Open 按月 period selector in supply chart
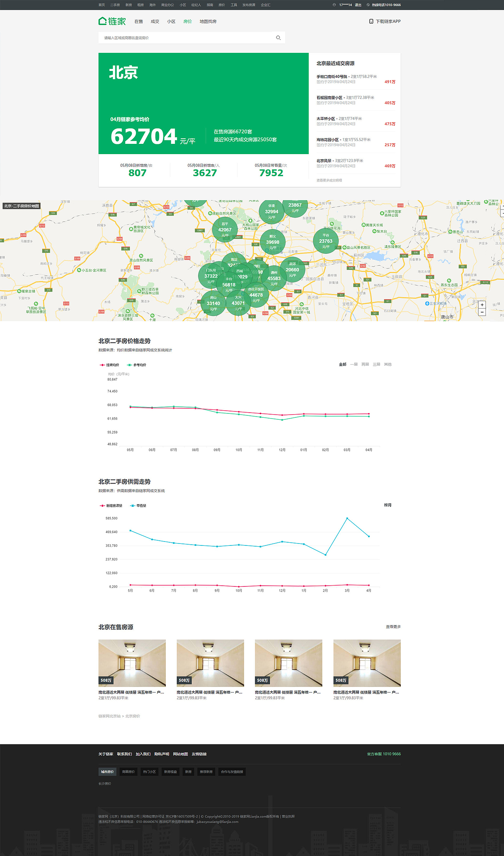This screenshot has height=856, width=504. (388, 505)
